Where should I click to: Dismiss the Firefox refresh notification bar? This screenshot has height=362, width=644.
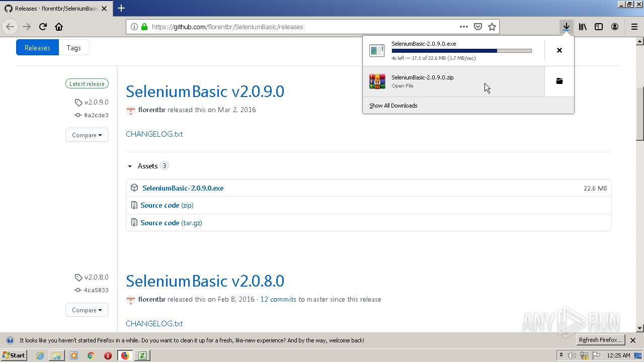633,340
